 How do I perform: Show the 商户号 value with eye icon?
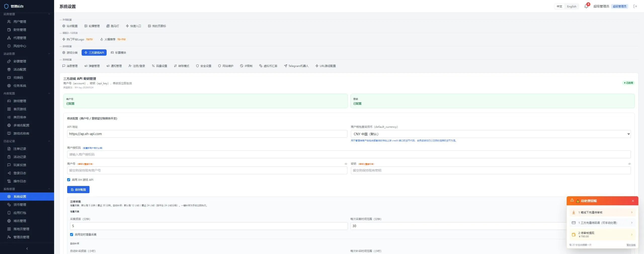coord(346,164)
